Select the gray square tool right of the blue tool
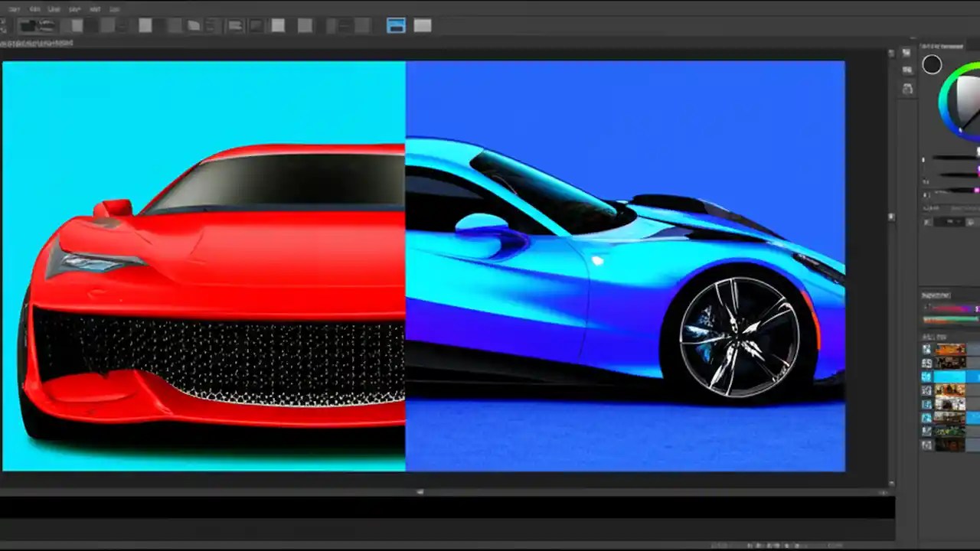This screenshot has width=980, height=551. click(x=422, y=24)
